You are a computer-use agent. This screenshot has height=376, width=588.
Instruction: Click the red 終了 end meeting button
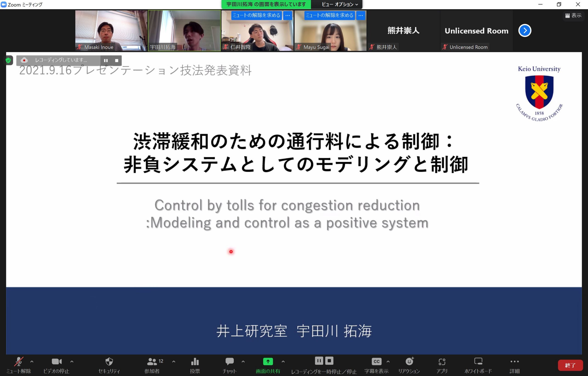(570, 365)
